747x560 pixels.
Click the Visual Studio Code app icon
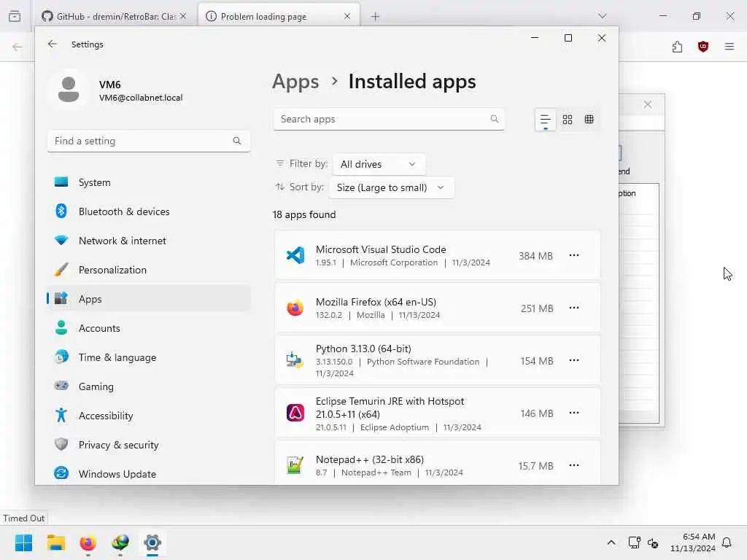295,256
